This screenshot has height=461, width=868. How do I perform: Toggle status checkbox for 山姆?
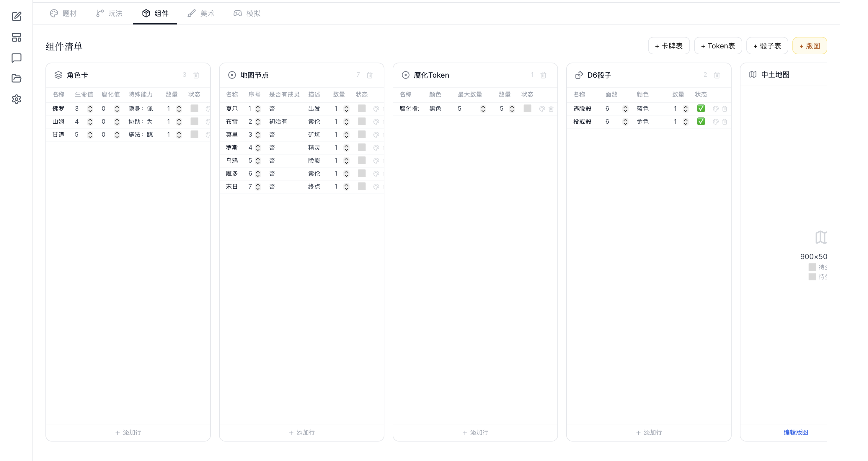[195, 121]
